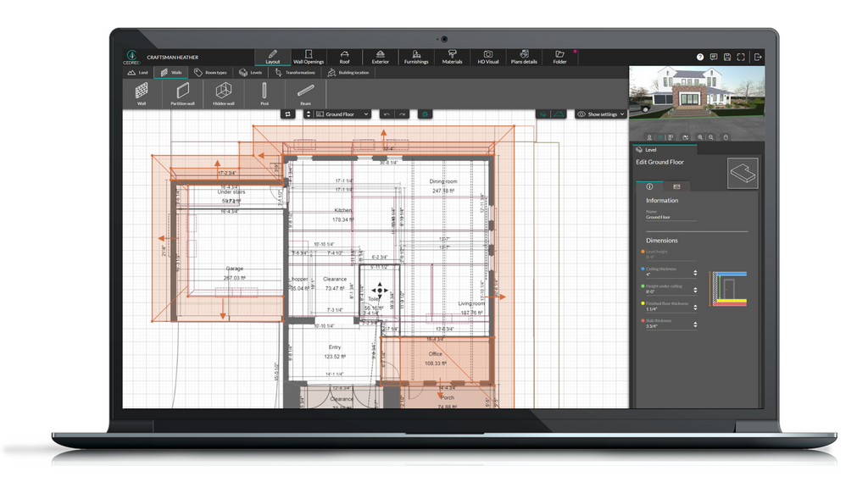Screen dimensions: 868x488
Task: Go to the Wall Openings step
Action: tap(309, 57)
